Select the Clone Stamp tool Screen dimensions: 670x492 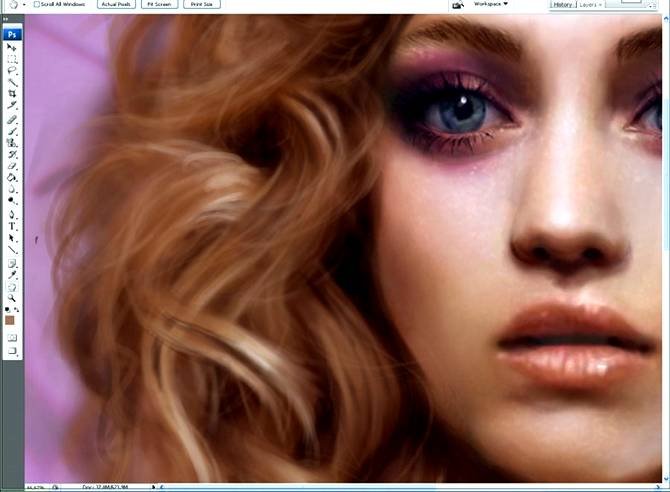coord(13,141)
